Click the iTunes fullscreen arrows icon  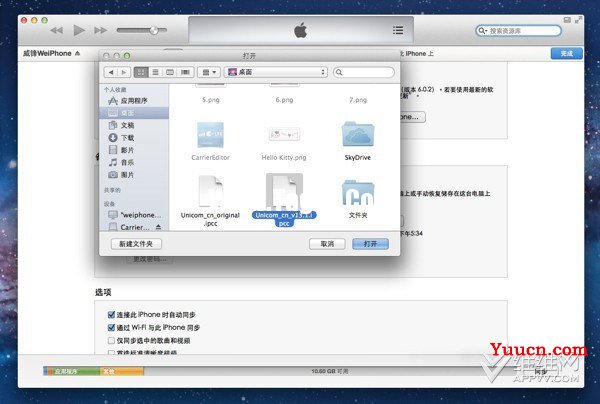[x=578, y=20]
